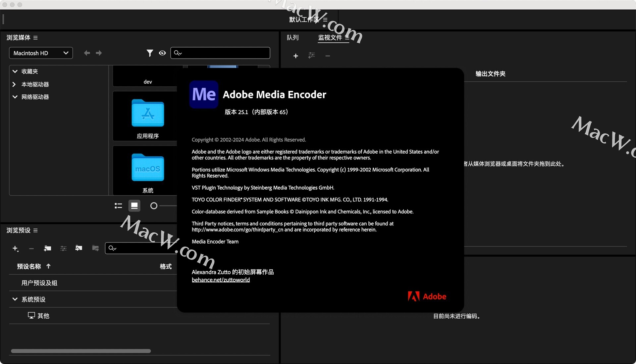Click the preset list horizontal scrollbar
Screen dimensions: 636x364
pyautogui.click(x=81, y=351)
